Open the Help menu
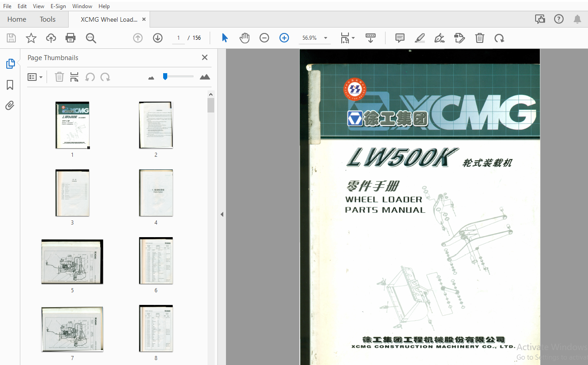 click(x=104, y=6)
